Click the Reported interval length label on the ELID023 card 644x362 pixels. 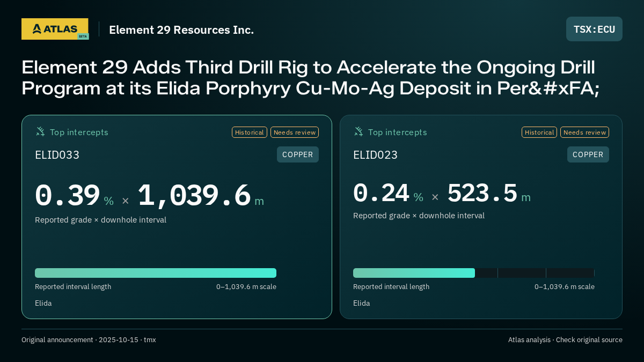[x=391, y=287]
